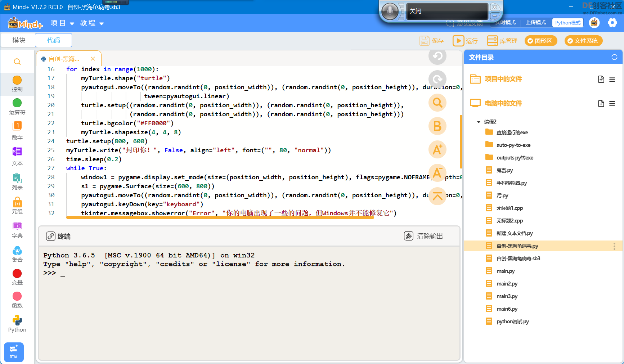Screen dimensions: 624x364
Task: Collapse the 编程2 folder tree
Action: tap(479, 122)
